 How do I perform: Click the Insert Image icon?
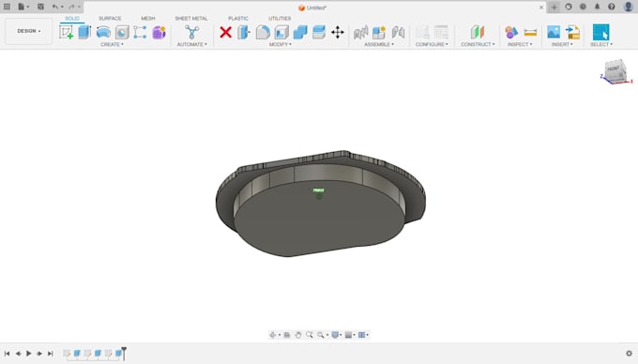pyautogui.click(x=554, y=32)
